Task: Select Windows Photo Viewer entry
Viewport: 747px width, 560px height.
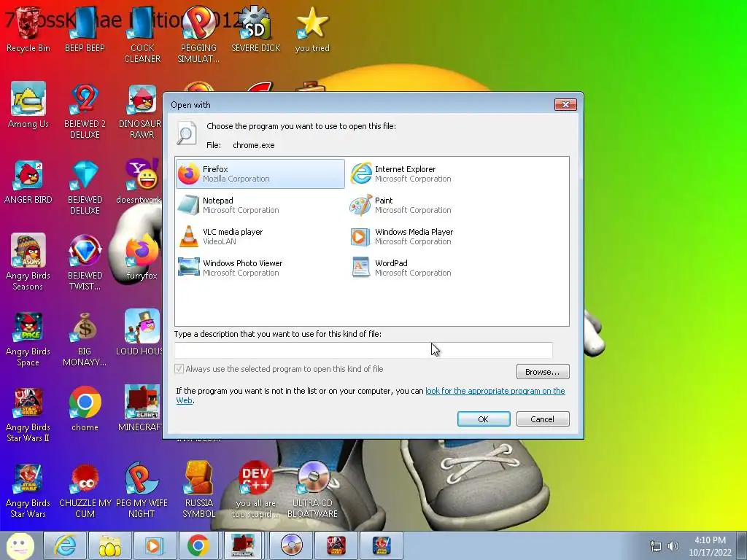Action: tap(260, 268)
